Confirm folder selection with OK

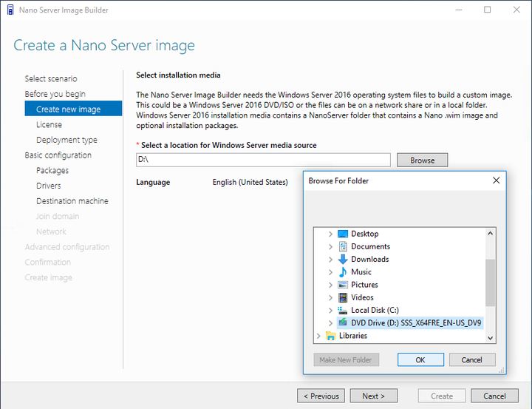point(420,359)
